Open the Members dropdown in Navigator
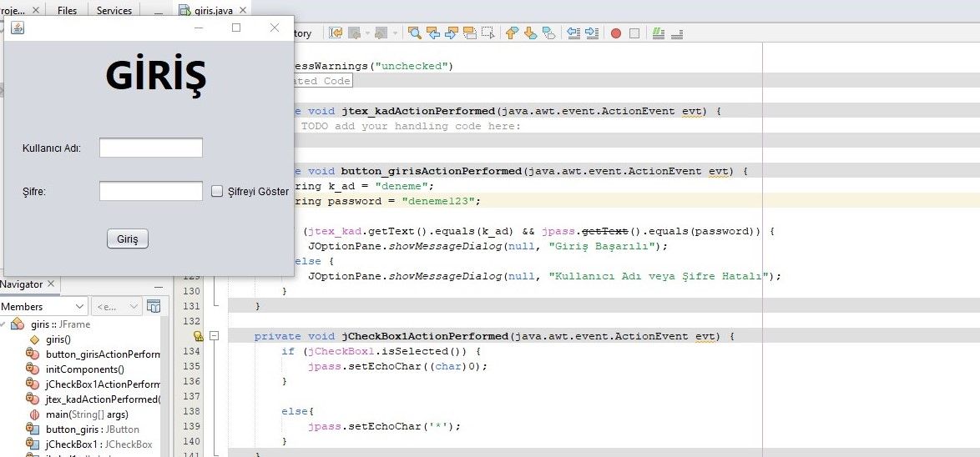The image size is (980, 457). [x=43, y=307]
